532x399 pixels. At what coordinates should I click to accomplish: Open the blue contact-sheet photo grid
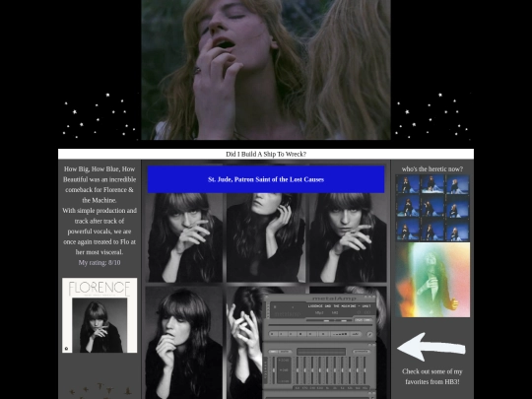[x=432, y=208]
